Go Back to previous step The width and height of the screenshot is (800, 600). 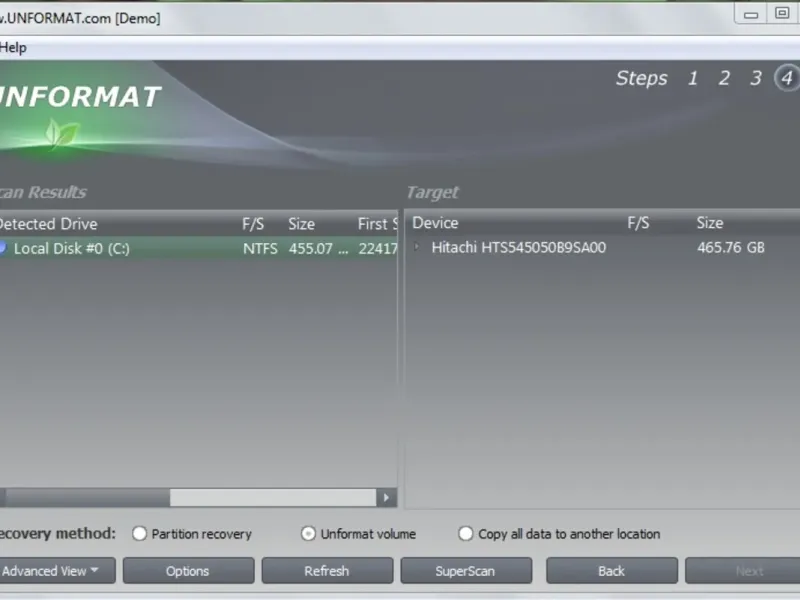[612, 571]
